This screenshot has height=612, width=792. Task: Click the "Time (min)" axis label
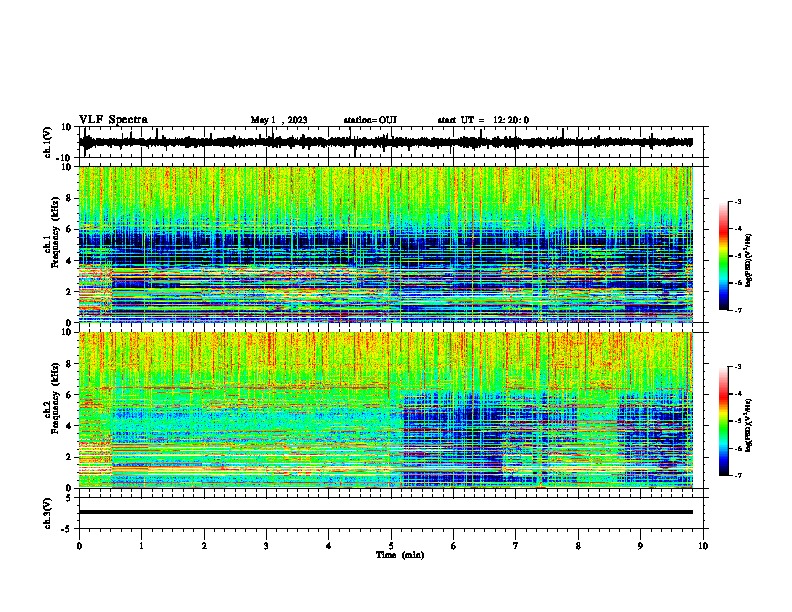[x=400, y=555]
